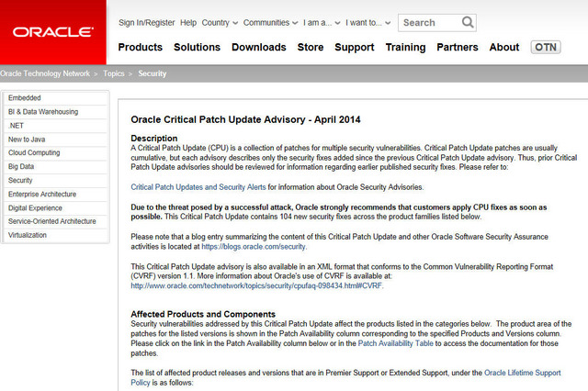Open the Support menu
588x391 pixels.
coord(355,47)
